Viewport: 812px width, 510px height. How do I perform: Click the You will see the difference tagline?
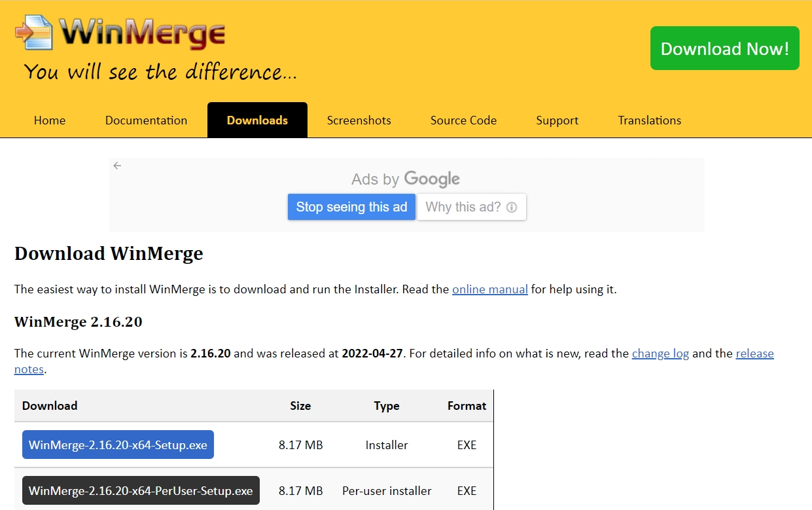coord(159,72)
